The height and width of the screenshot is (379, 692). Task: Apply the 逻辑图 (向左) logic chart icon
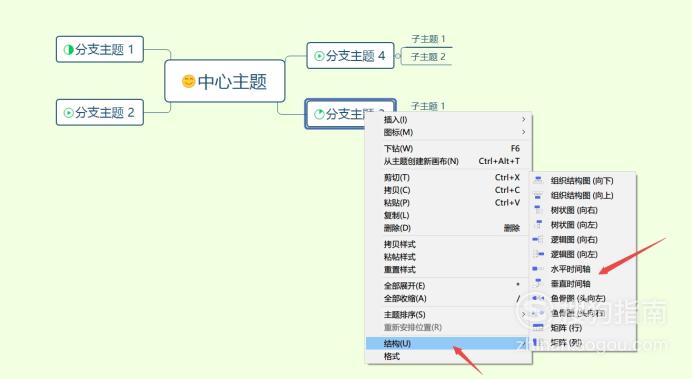tap(538, 254)
